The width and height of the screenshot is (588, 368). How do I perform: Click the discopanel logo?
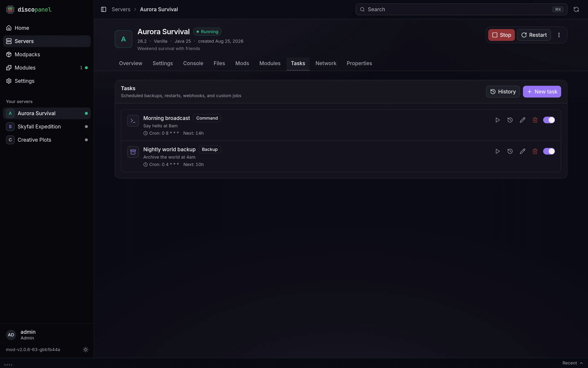coord(29,10)
